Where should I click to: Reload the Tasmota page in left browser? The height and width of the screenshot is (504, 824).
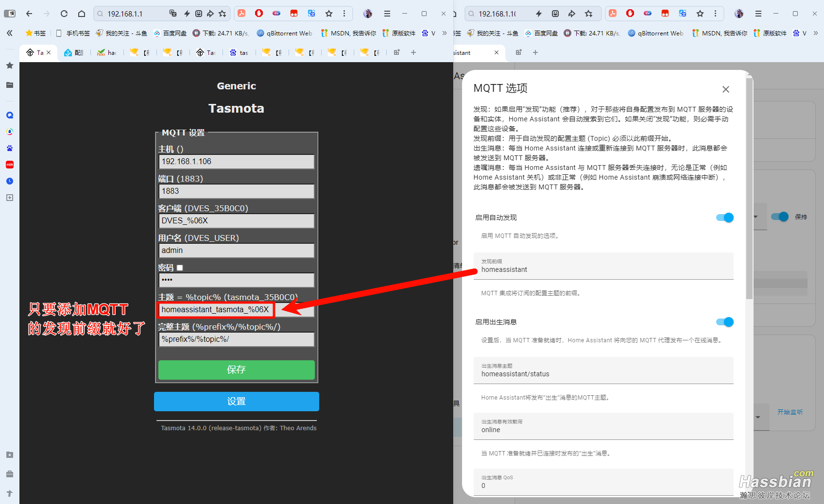tap(64, 14)
